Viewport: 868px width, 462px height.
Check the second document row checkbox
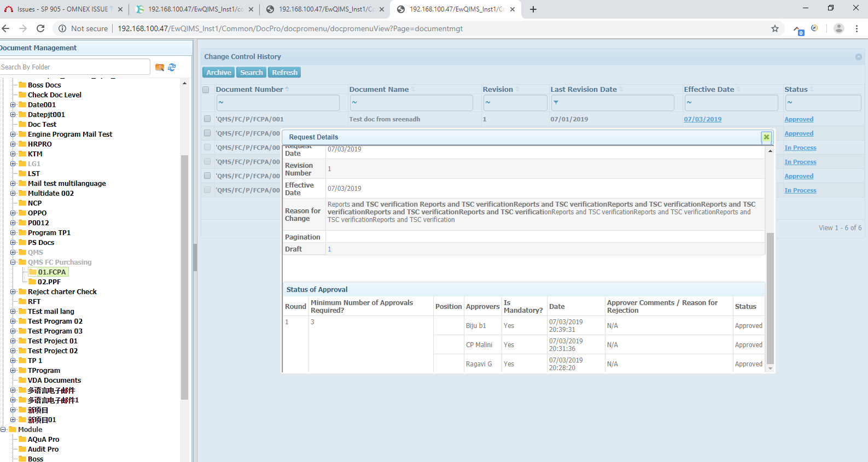tap(207, 133)
